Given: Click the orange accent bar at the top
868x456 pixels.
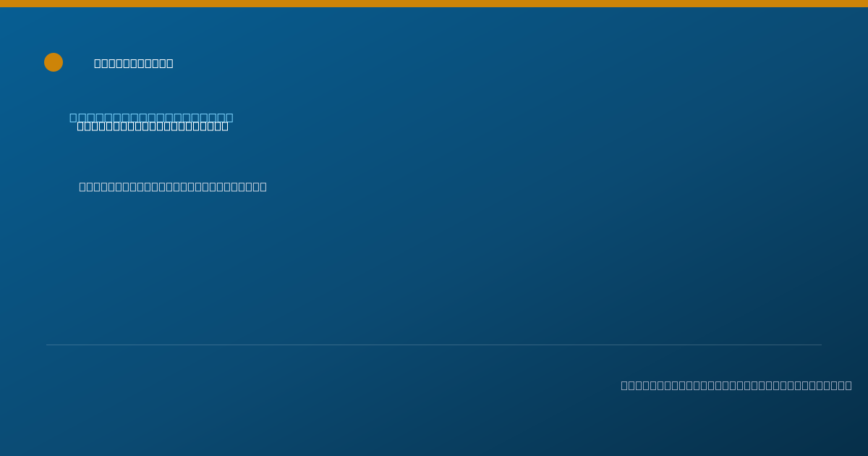Looking at the screenshot, I should 434,4.
